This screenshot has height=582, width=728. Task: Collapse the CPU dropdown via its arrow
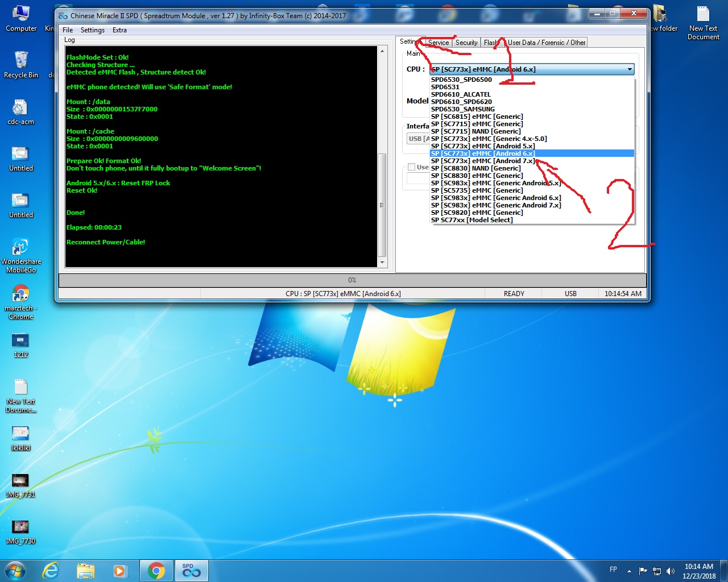[630, 69]
